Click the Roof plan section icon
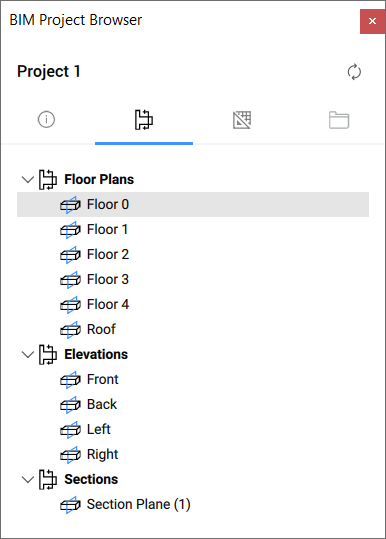The width and height of the screenshot is (386, 539). point(70,330)
